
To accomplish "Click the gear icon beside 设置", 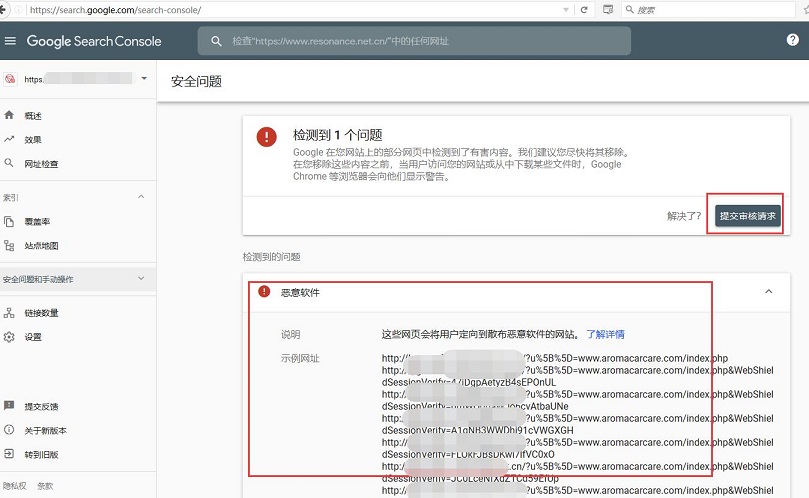I will point(9,337).
